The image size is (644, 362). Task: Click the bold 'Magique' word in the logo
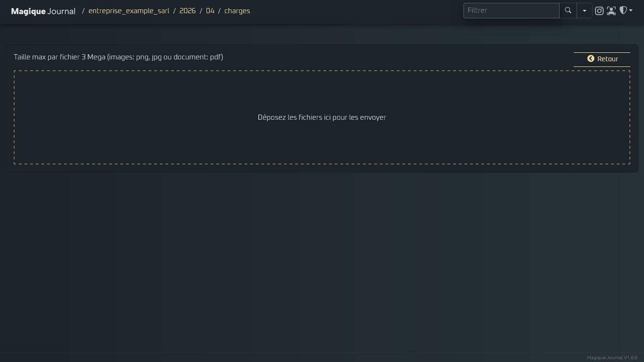click(28, 11)
